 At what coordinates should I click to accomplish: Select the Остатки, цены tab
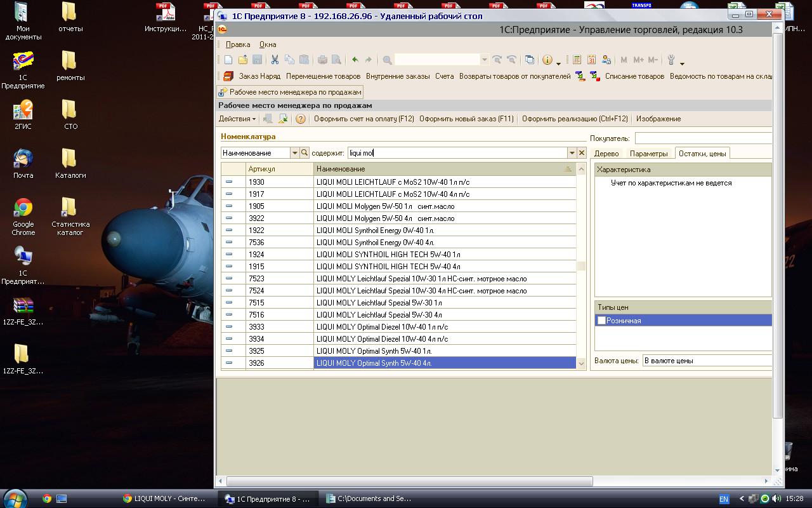(x=702, y=153)
